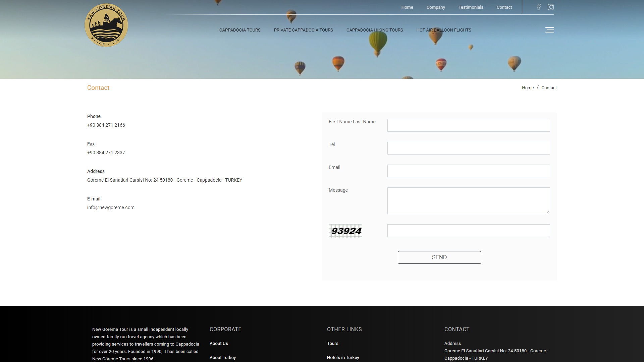644x362 pixels.
Task: Click the 93924 captcha image
Action: (345, 231)
